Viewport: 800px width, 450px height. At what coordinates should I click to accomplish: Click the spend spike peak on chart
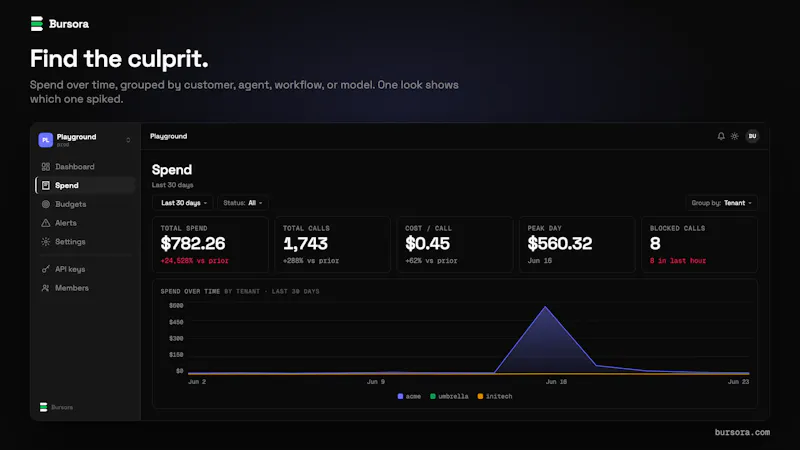545,307
